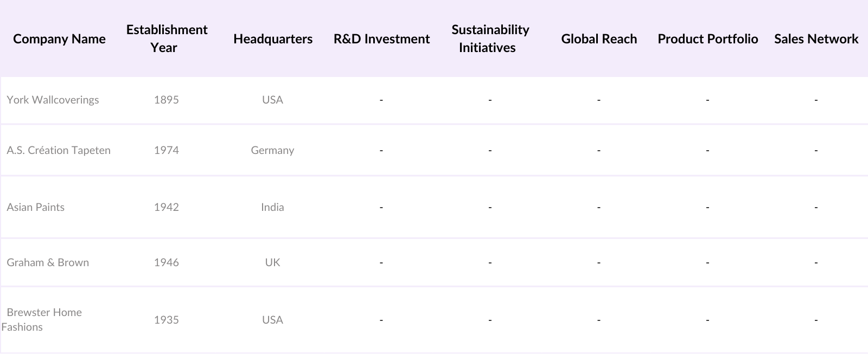868x354 pixels.
Task: Click the Sustainability Initiatives column header
Action: tap(490, 38)
